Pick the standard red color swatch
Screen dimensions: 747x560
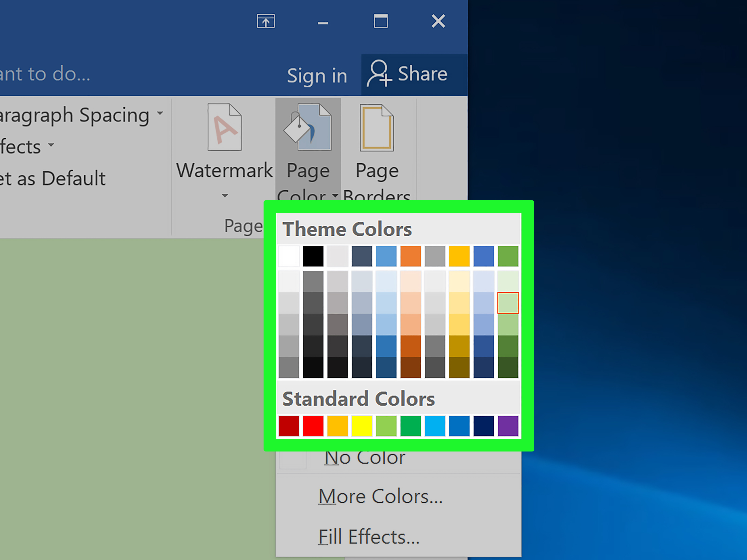(313, 426)
